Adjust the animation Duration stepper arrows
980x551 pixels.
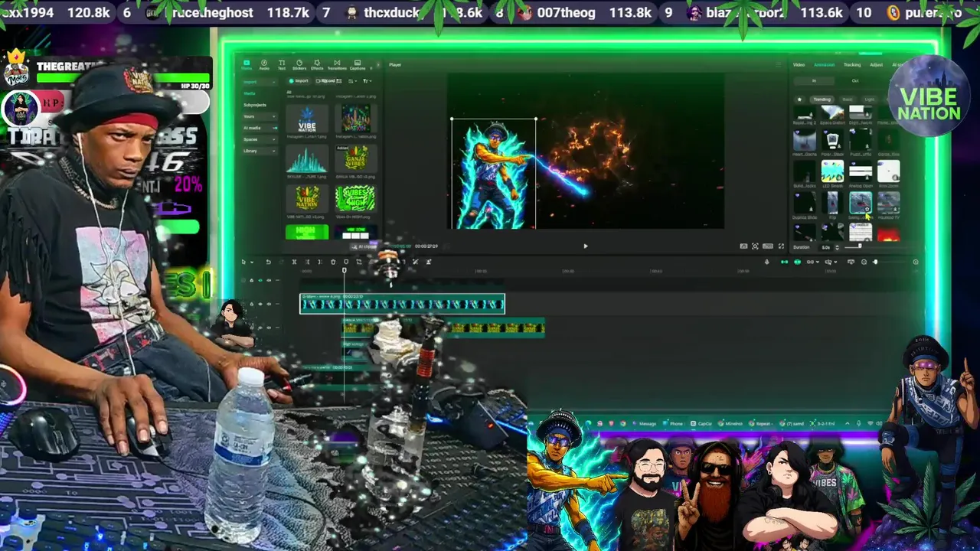tap(837, 247)
